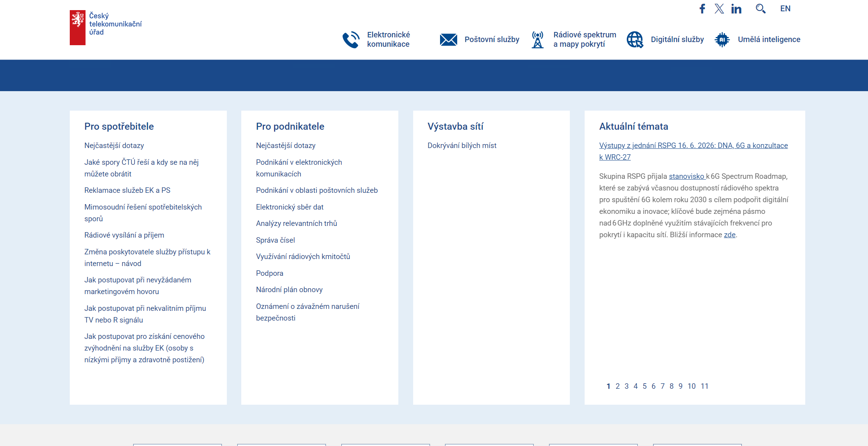Open the X (Twitter) profile icon
868x446 pixels.
pos(719,9)
